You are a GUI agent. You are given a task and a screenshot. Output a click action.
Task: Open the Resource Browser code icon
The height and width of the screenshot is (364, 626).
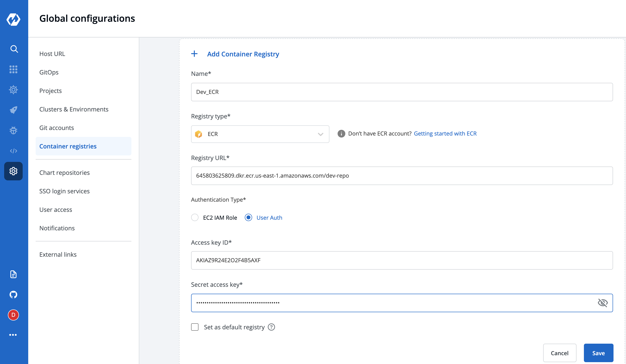click(14, 150)
